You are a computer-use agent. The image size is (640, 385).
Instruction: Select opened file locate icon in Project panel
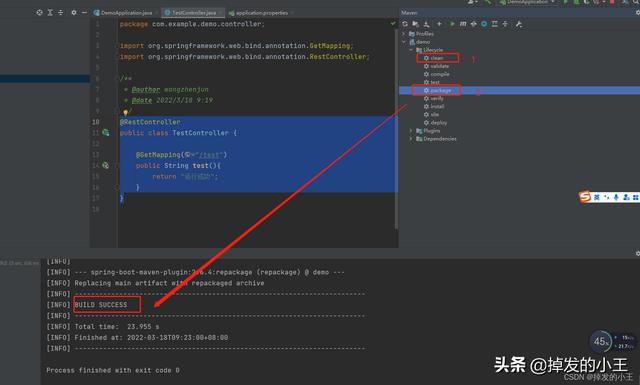coord(39,13)
